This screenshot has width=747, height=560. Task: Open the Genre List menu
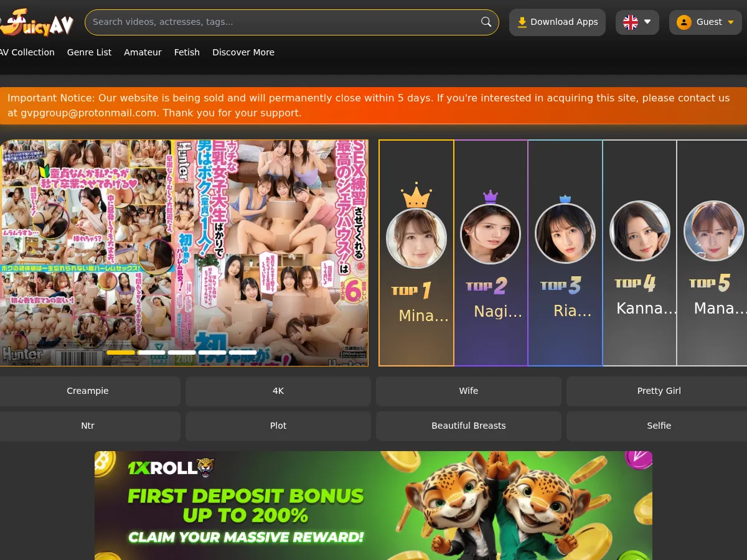[89, 52]
